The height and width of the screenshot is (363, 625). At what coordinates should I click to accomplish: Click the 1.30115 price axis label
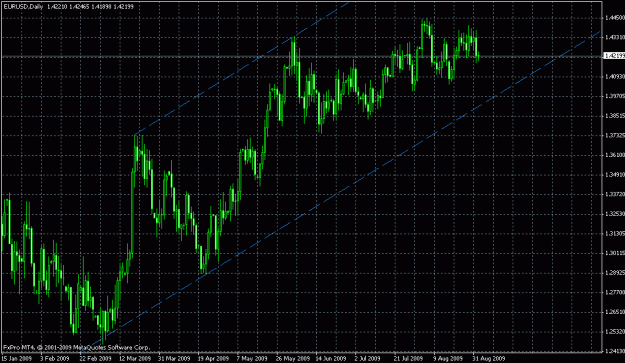coord(615,253)
